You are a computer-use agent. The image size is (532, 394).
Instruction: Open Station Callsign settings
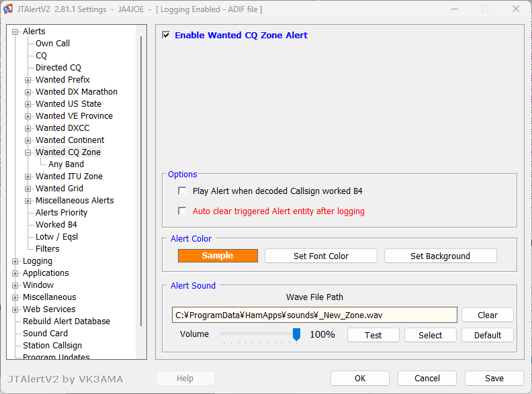52,346
